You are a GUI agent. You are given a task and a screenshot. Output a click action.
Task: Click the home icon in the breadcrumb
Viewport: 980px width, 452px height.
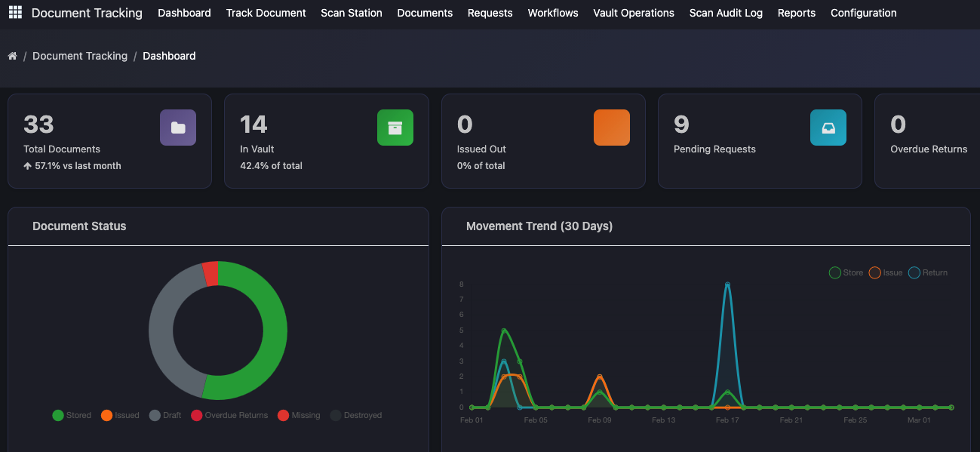(11, 55)
